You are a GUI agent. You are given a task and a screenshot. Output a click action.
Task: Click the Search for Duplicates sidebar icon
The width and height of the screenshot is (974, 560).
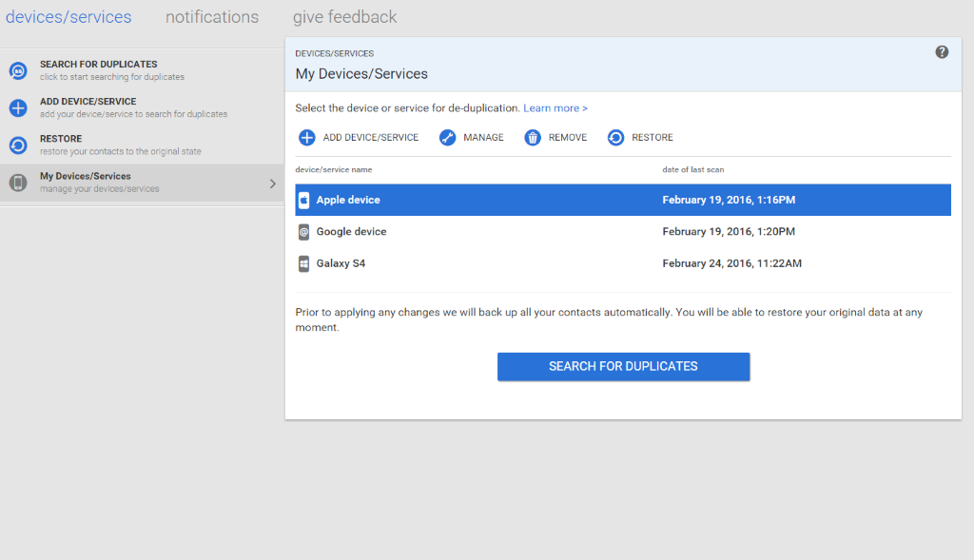pos(18,70)
